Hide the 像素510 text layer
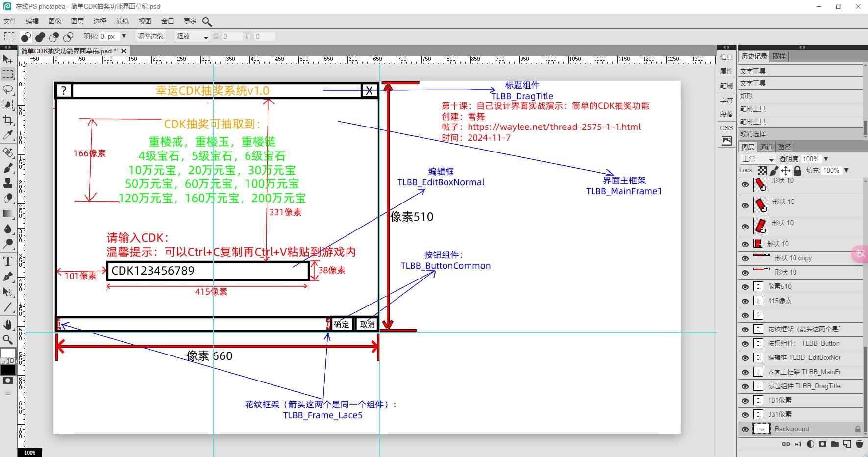 [745, 287]
